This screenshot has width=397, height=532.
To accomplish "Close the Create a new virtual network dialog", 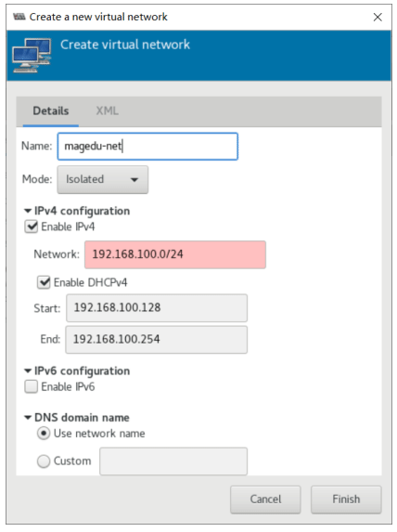I will [x=378, y=17].
